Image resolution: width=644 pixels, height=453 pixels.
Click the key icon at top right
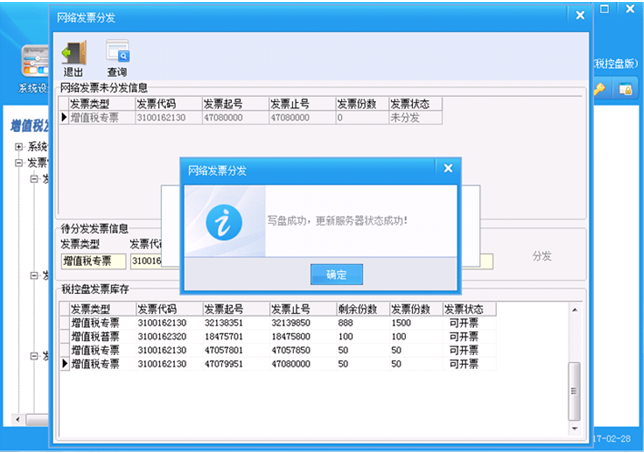click(x=599, y=89)
